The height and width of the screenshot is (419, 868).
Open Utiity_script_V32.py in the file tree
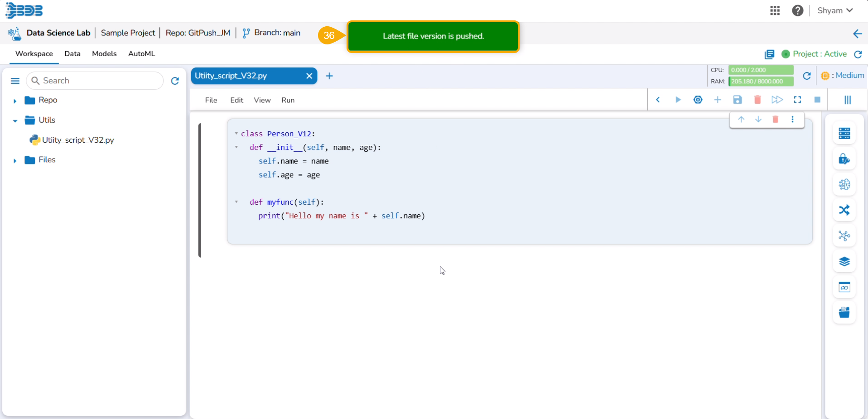(x=77, y=140)
